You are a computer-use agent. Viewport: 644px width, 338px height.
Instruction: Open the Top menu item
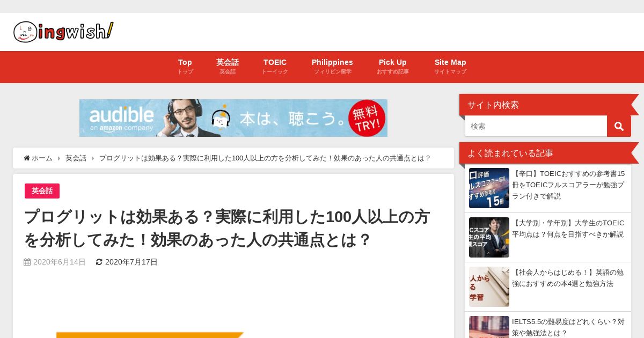coord(185,67)
